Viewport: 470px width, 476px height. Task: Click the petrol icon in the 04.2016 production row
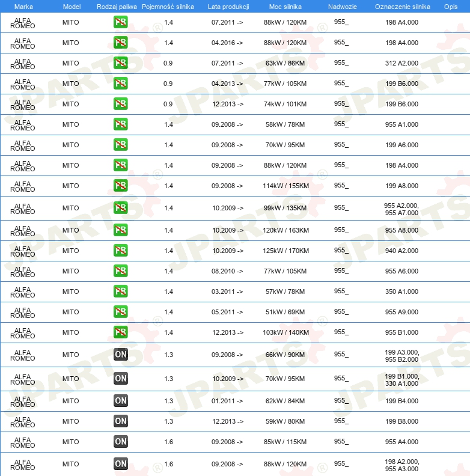[120, 43]
